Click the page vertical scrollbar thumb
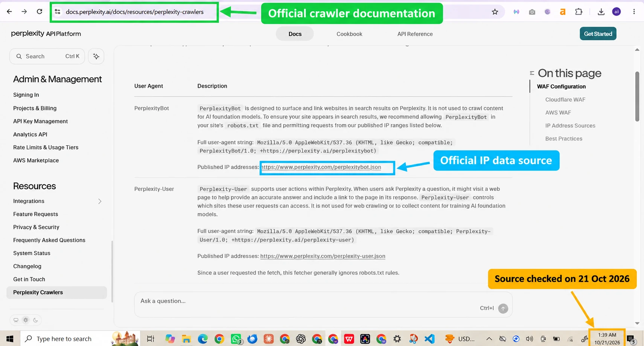Image resolution: width=644 pixels, height=346 pixels. point(637,96)
